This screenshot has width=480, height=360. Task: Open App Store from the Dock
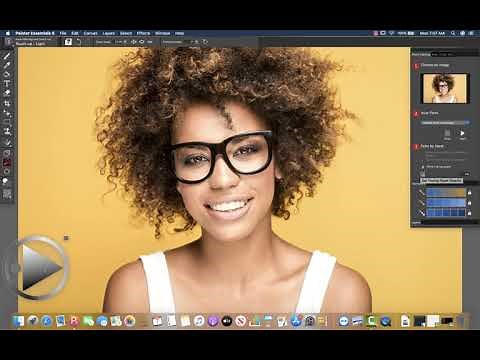pos(296,321)
